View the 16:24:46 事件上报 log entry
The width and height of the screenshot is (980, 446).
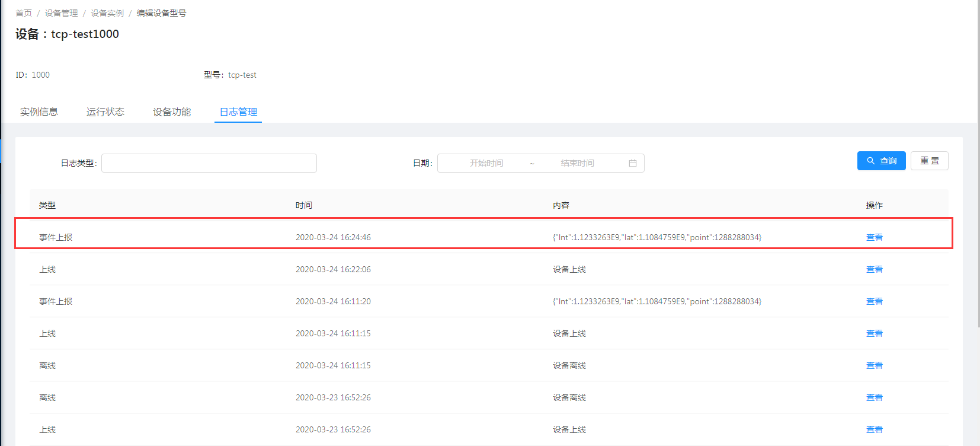tap(874, 237)
